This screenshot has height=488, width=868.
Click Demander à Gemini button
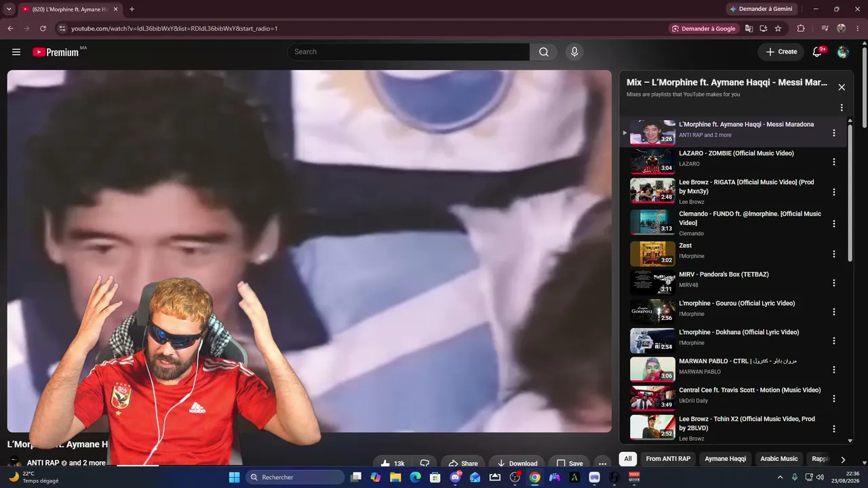(760, 9)
